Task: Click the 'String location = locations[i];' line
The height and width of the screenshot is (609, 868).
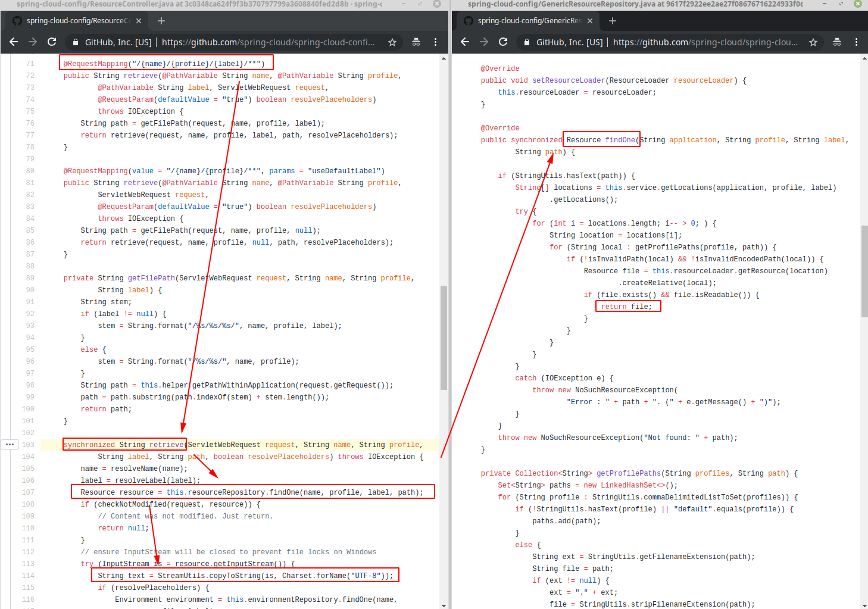Action: click(x=616, y=235)
